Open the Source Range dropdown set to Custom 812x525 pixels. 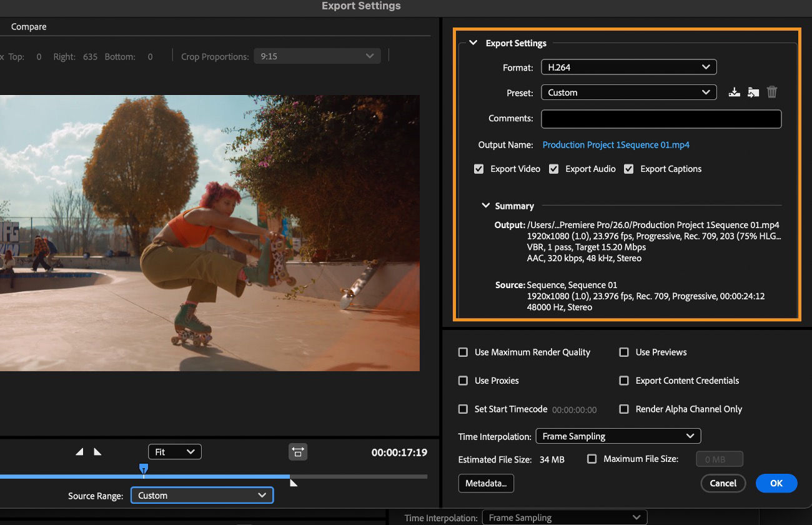[201, 495]
